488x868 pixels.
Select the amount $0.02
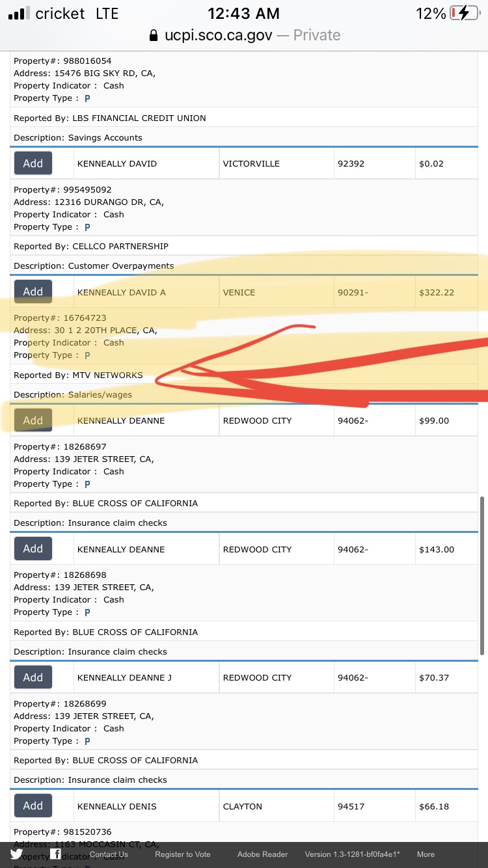click(x=431, y=164)
